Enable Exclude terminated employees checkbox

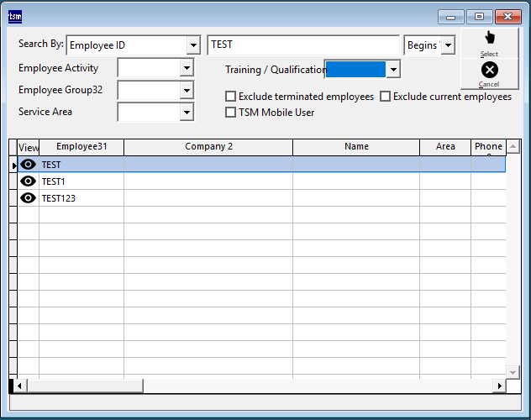[231, 97]
